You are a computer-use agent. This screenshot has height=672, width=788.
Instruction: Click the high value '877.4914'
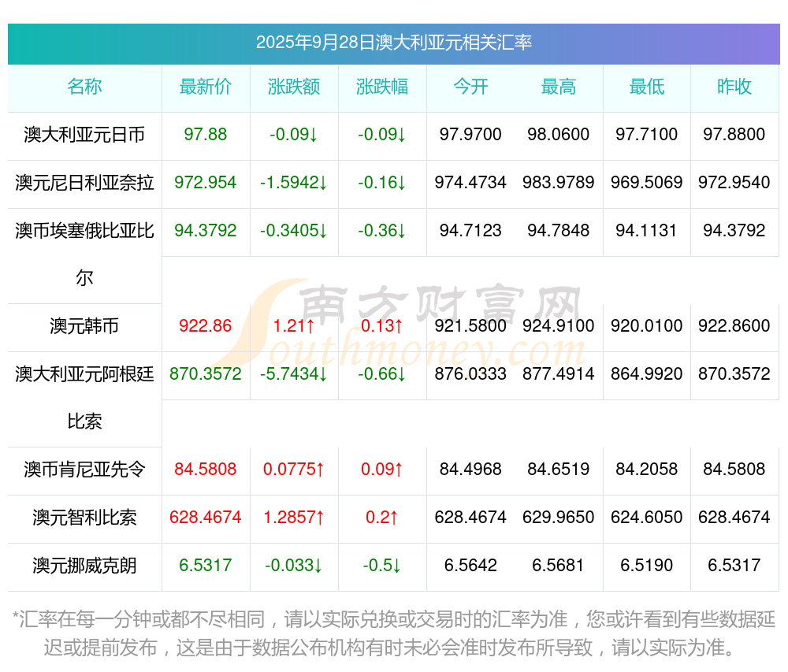pyautogui.click(x=559, y=374)
